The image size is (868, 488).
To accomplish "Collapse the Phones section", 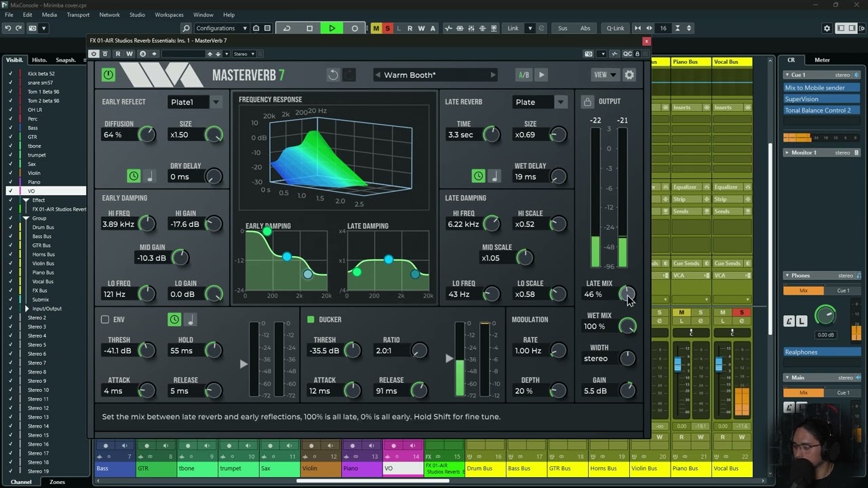I will point(787,276).
